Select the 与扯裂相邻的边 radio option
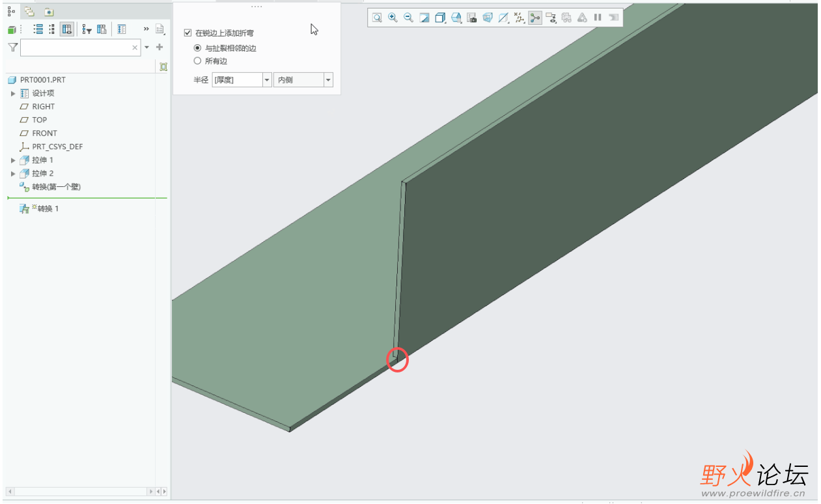 coord(198,48)
